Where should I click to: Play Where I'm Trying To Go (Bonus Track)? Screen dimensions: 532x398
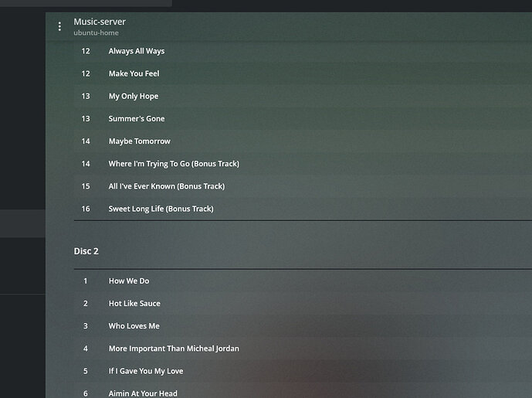point(174,163)
